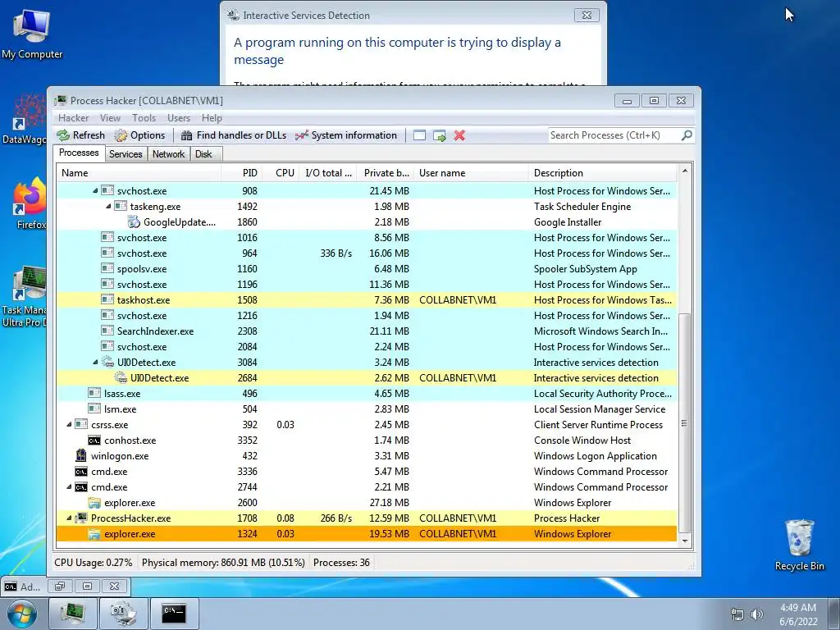
Task: Open the Options toolbar gear icon
Action: (121, 135)
